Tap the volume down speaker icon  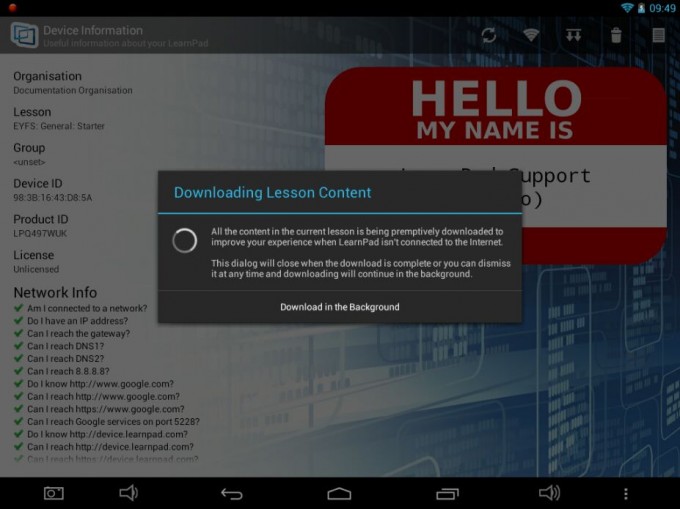click(128, 493)
